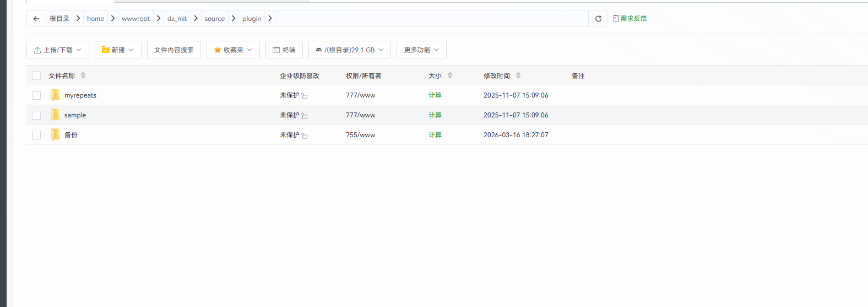Image resolution: width=868 pixels, height=307 pixels.
Task: Open folder name myrepeats
Action: coord(80,95)
